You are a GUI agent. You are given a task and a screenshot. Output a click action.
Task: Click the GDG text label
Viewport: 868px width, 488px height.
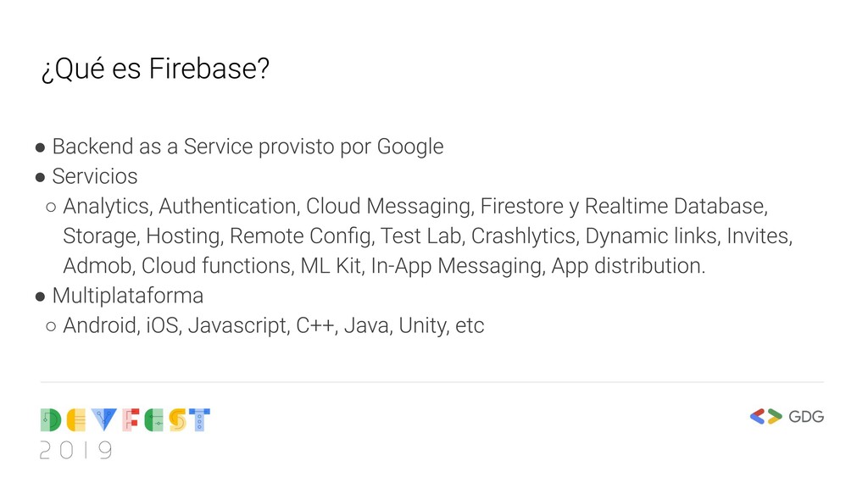click(x=806, y=417)
